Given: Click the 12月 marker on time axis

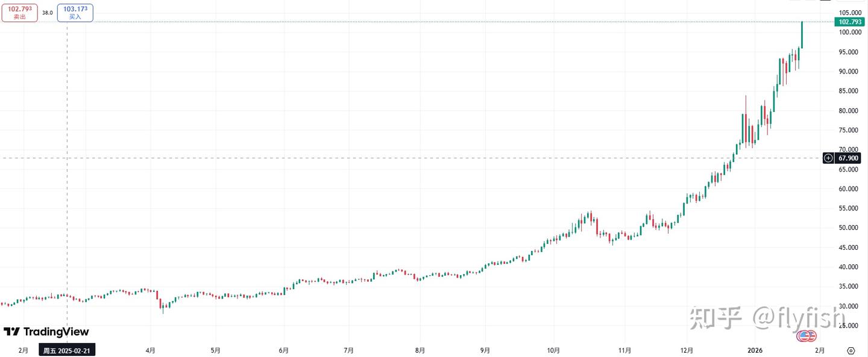Looking at the screenshot, I should pyautogui.click(x=687, y=350).
